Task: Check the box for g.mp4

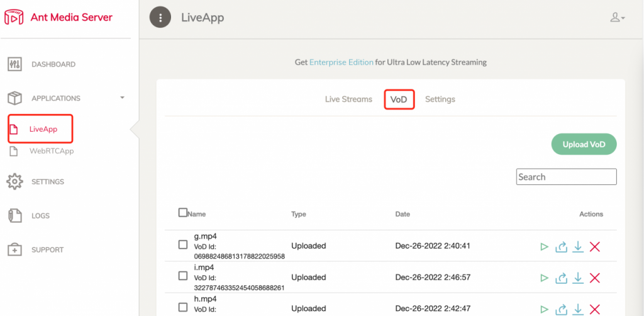Action: click(x=183, y=244)
